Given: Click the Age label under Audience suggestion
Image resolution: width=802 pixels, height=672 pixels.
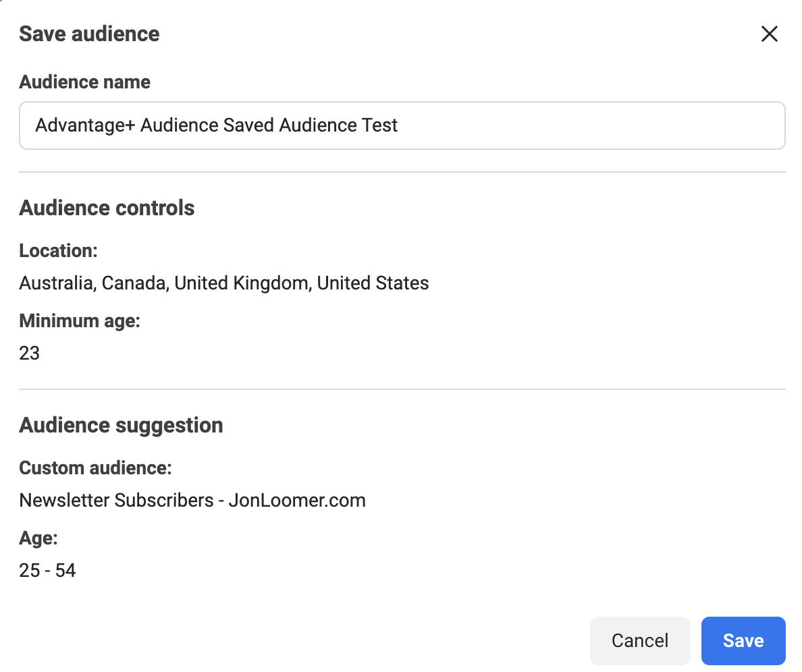Looking at the screenshot, I should pyautogui.click(x=38, y=538).
